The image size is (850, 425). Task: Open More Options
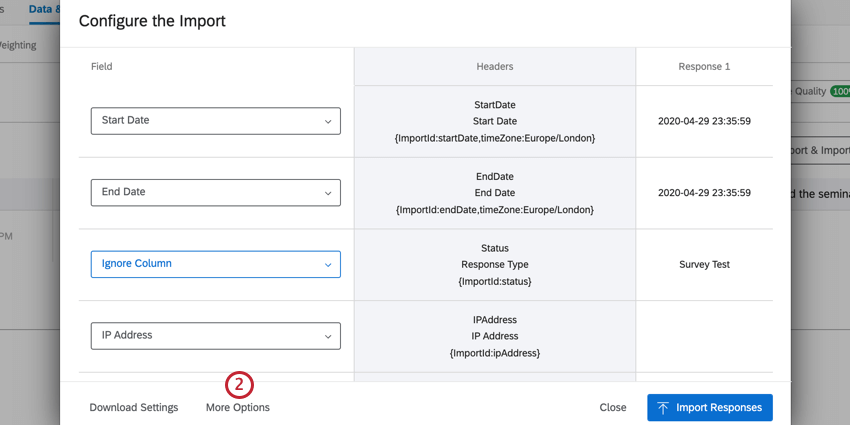237,408
